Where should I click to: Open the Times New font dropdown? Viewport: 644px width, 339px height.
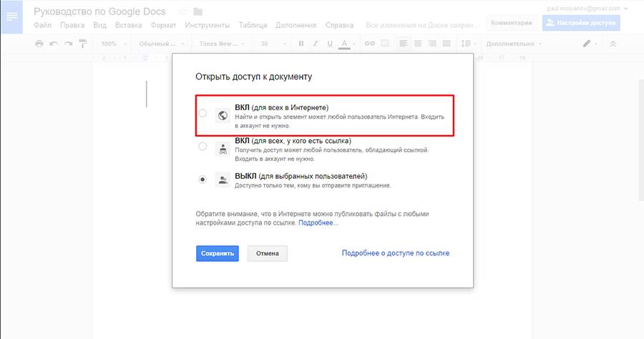tap(222, 44)
